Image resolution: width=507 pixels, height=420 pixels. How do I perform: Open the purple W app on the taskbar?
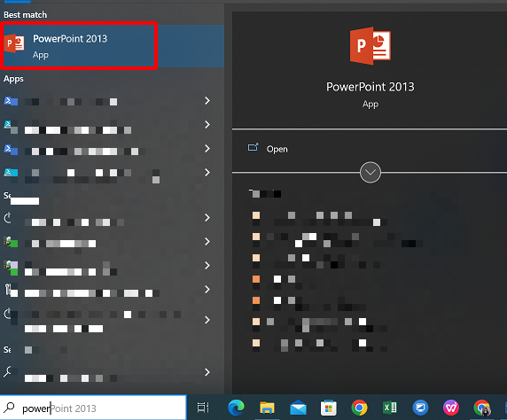tap(451, 408)
